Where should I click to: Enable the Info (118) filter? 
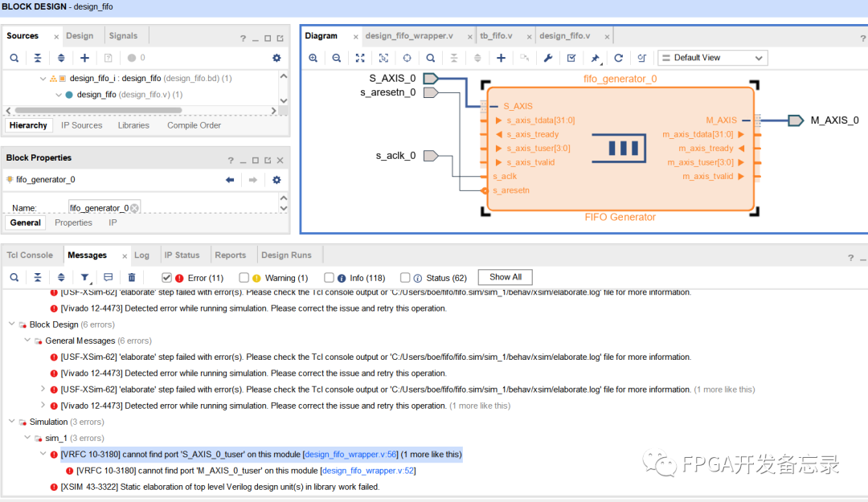click(329, 278)
